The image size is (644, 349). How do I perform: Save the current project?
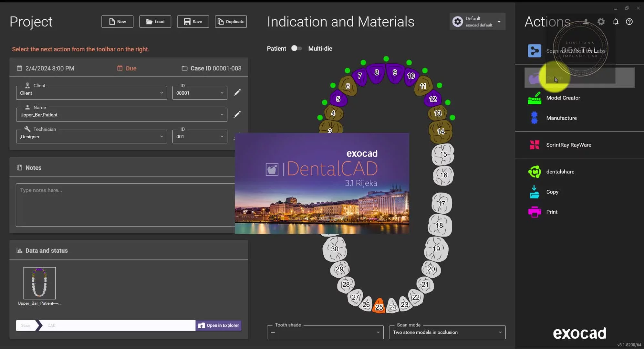193,22
